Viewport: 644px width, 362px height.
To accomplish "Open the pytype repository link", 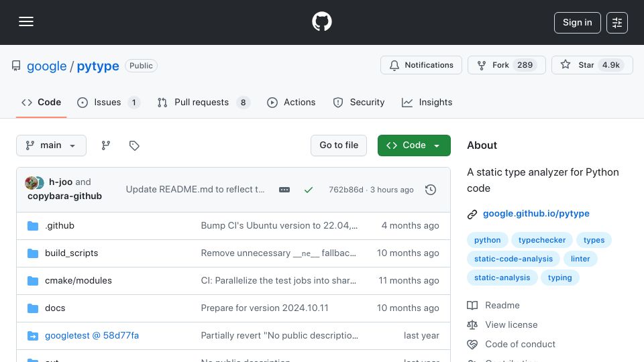I will tap(98, 66).
